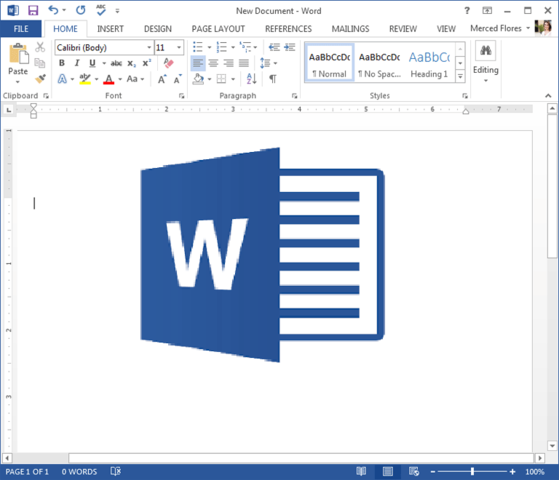
Task: Open proofing errors icon in status bar
Action: tap(116, 471)
